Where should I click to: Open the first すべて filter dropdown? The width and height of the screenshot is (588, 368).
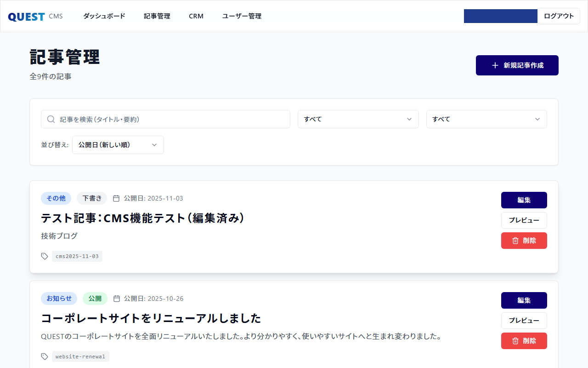(x=358, y=119)
